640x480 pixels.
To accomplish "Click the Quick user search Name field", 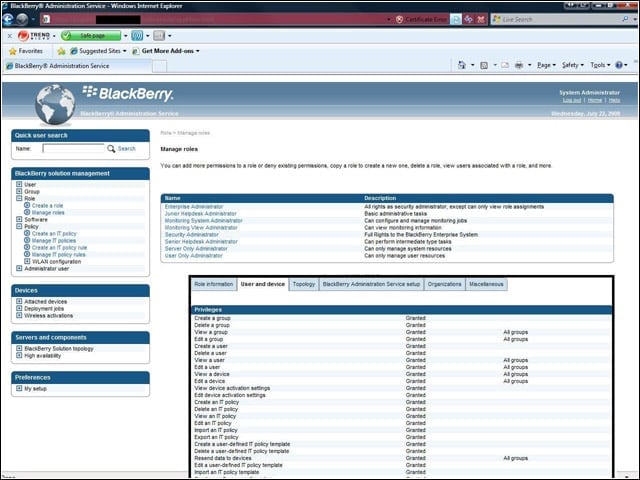I will click(73, 149).
